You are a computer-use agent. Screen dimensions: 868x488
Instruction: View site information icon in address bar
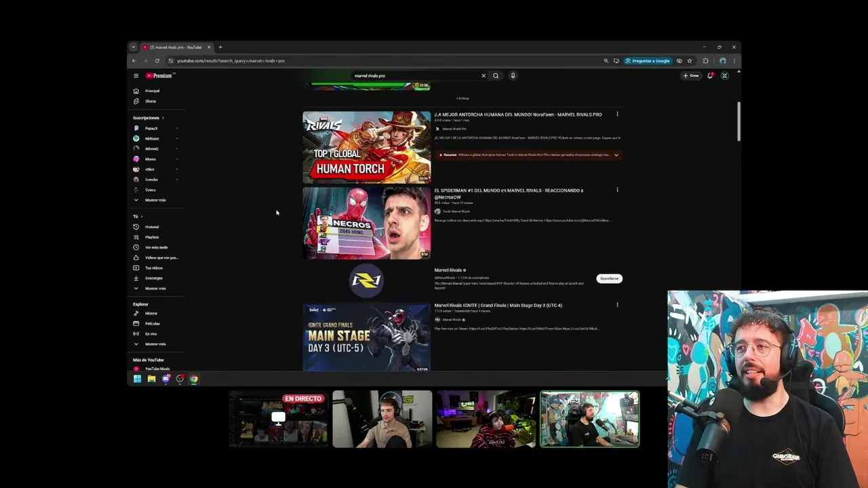171,61
